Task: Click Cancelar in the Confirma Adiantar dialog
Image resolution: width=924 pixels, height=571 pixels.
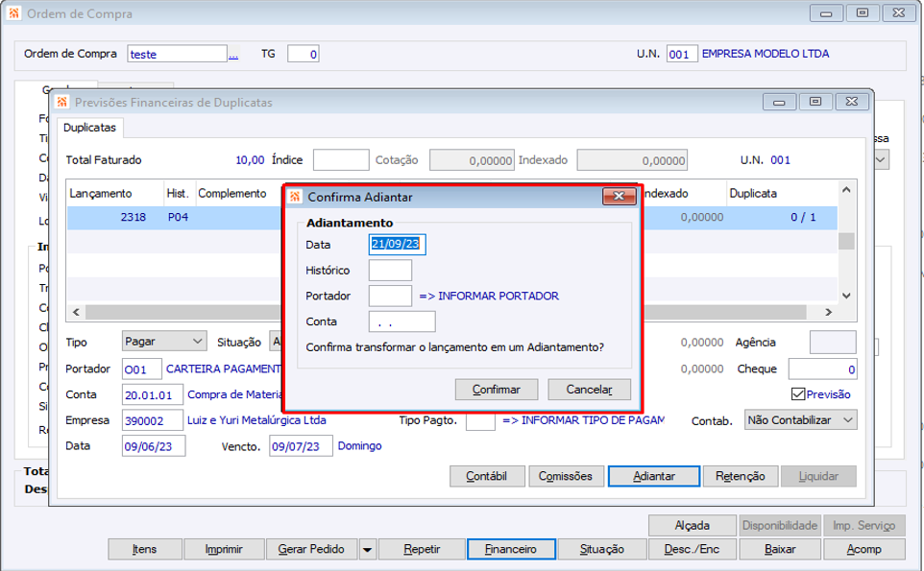Action: click(590, 390)
